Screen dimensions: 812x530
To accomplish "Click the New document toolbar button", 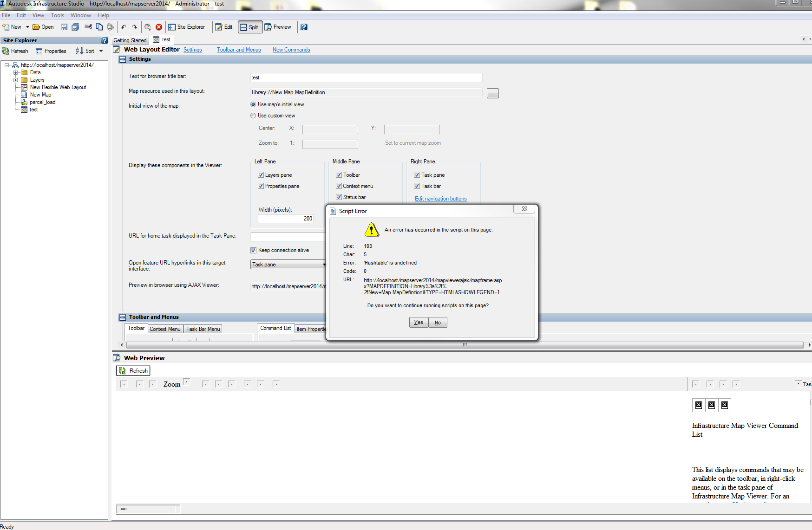I will coord(12,27).
